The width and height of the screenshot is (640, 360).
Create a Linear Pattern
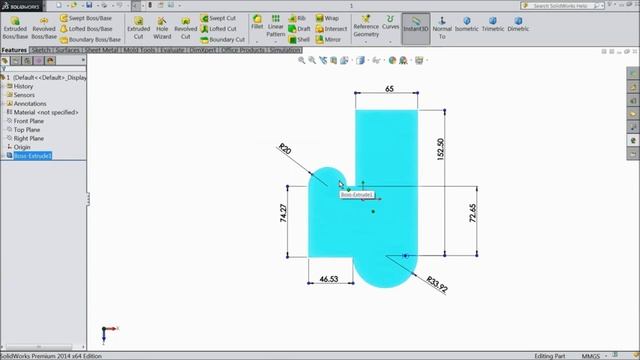[276, 26]
